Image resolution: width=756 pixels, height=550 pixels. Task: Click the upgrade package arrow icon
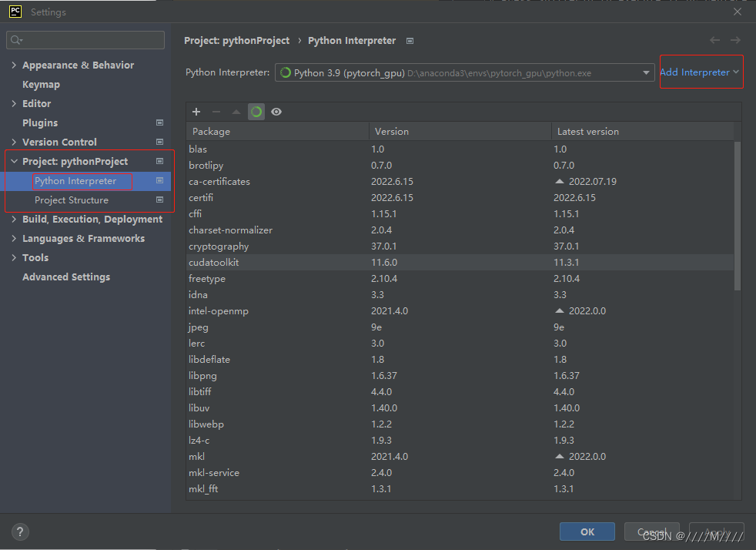click(236, 112)
